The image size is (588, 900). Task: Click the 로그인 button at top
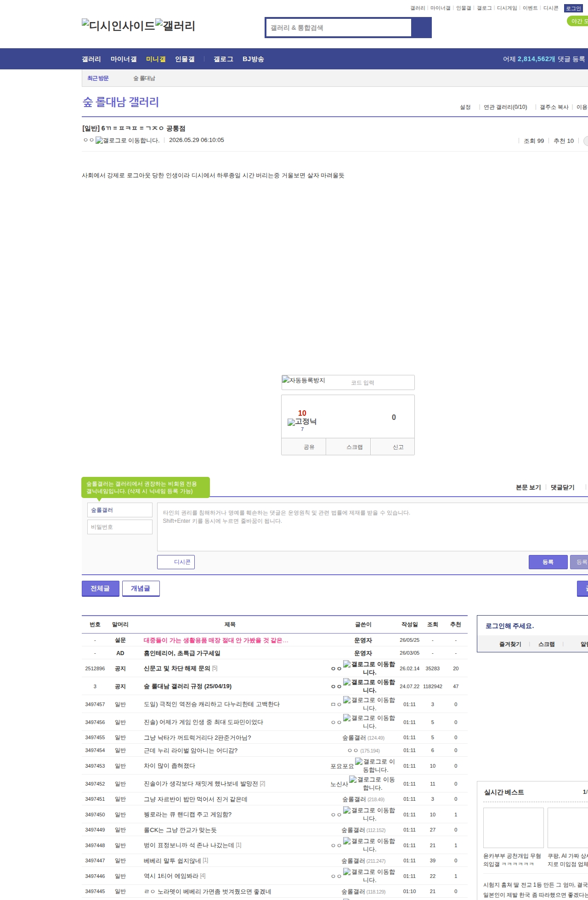tap(573, 8)
